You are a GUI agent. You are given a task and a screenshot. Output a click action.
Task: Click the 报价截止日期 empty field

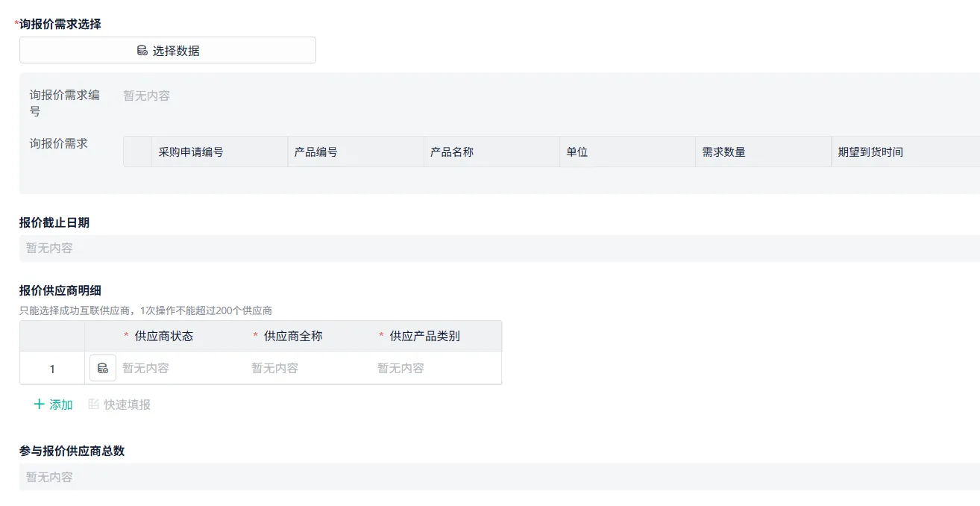pos(500,248)
